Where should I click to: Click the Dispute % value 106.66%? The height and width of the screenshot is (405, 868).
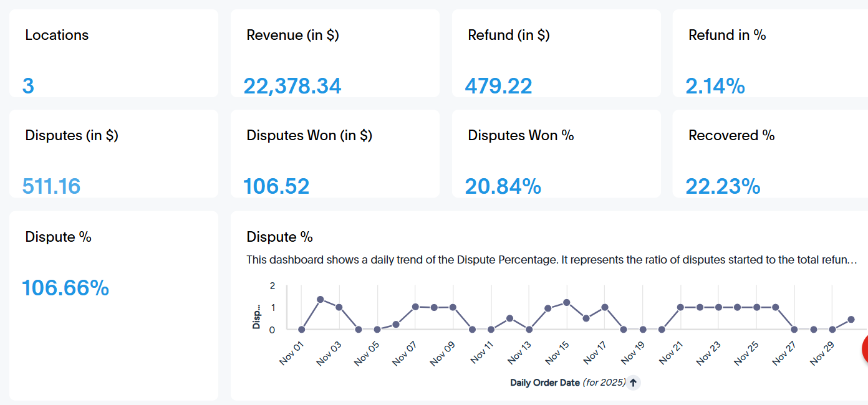[x=65, y=287]
